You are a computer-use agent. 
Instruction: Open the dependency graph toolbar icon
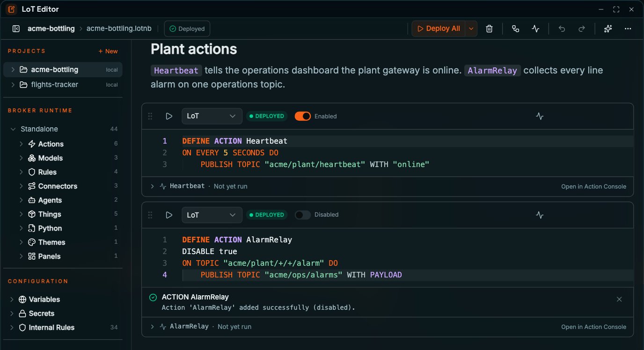pyautogui.click(x=516, y=29)
